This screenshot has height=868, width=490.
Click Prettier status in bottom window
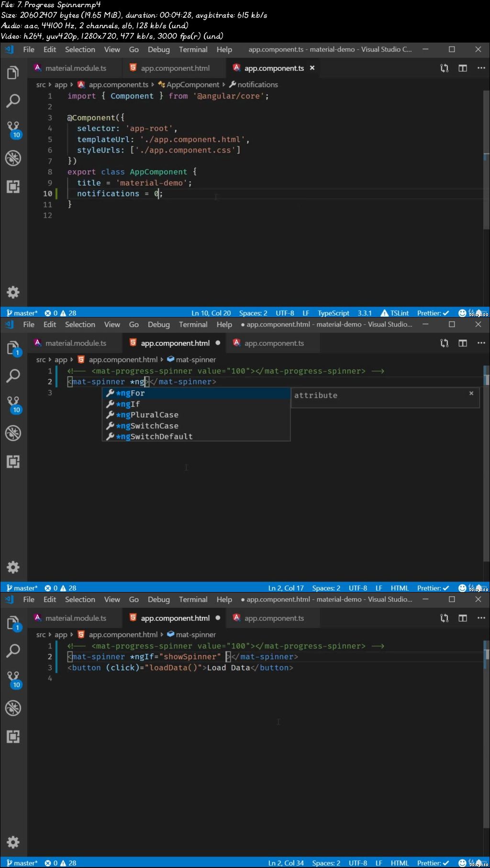(433, 863)
